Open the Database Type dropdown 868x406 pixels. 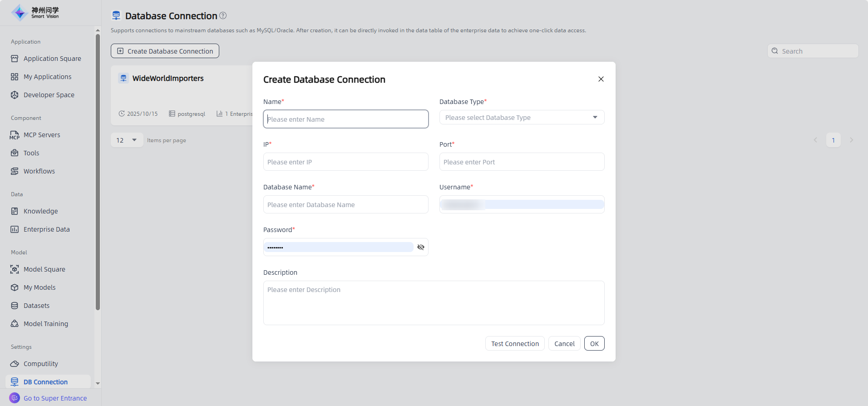point(522,118)
